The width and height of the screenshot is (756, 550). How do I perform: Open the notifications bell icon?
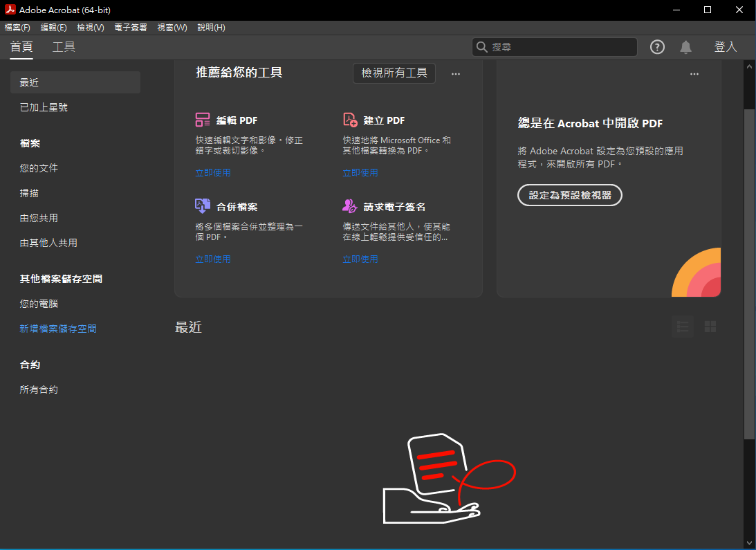coord(685,47)
